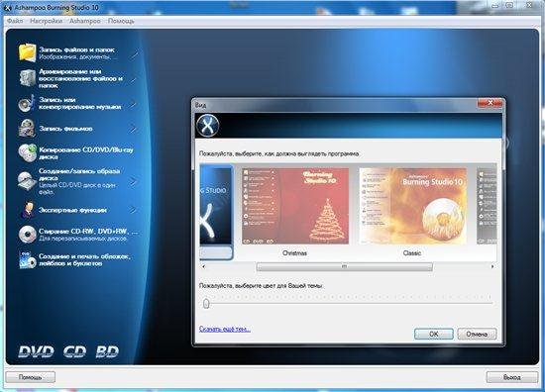
Task: Click the middle of the color slider track
Action: [x=348, y=303]
